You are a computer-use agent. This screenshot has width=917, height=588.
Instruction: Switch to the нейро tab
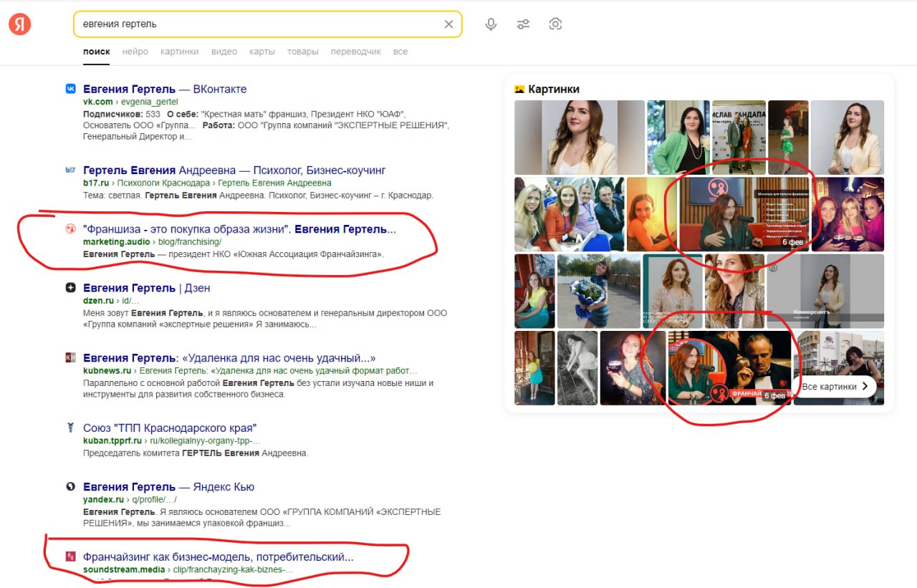(x=135, y=52)
